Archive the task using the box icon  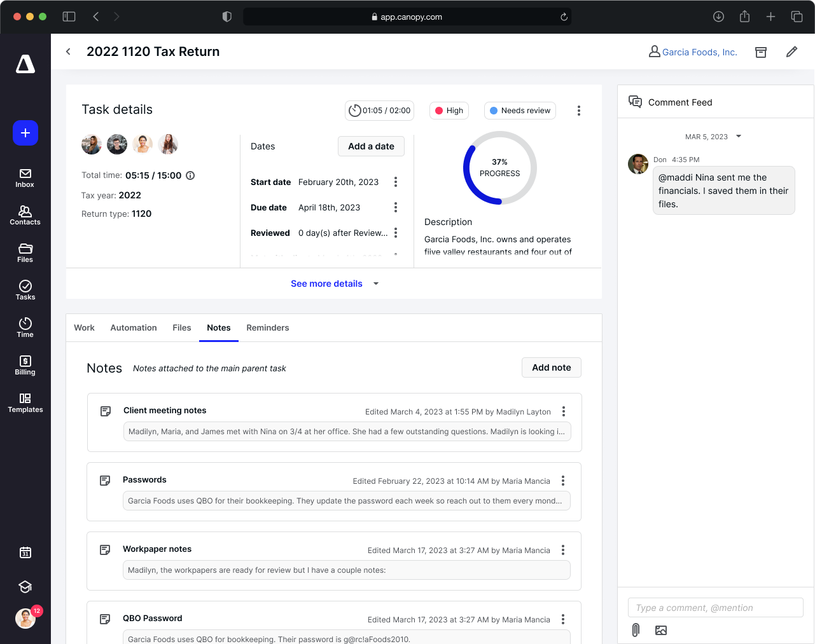point(761,51)
